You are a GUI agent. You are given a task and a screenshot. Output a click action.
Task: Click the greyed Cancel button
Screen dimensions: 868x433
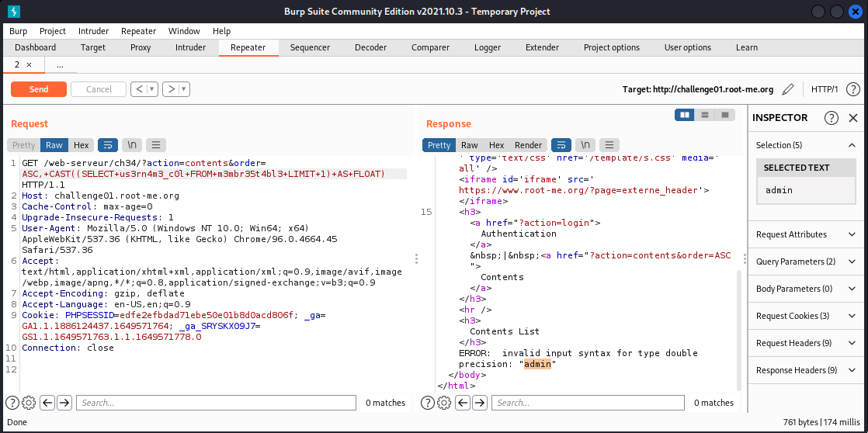[x=99, y=89]
